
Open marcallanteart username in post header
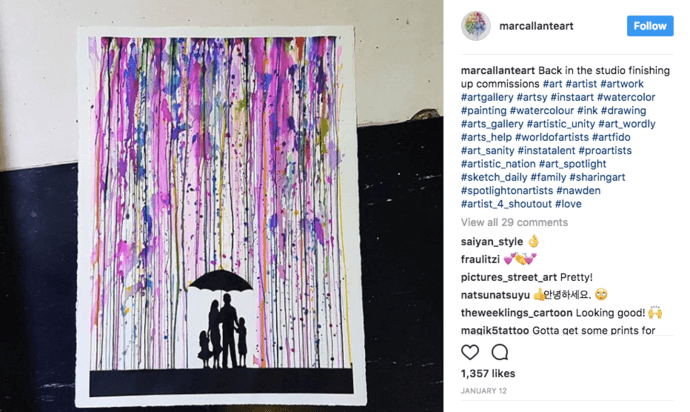[536, 26]
